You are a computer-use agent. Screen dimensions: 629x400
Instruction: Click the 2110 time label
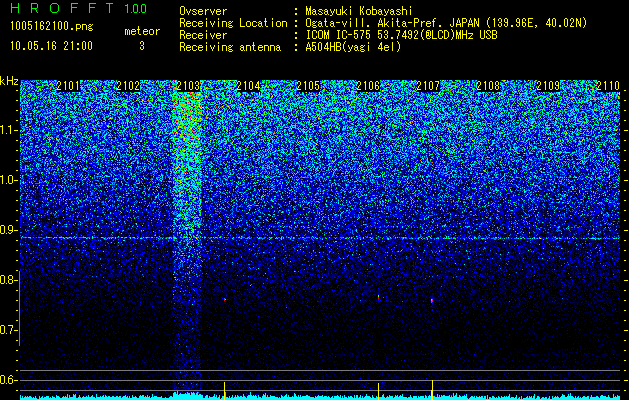coord(608,86)
